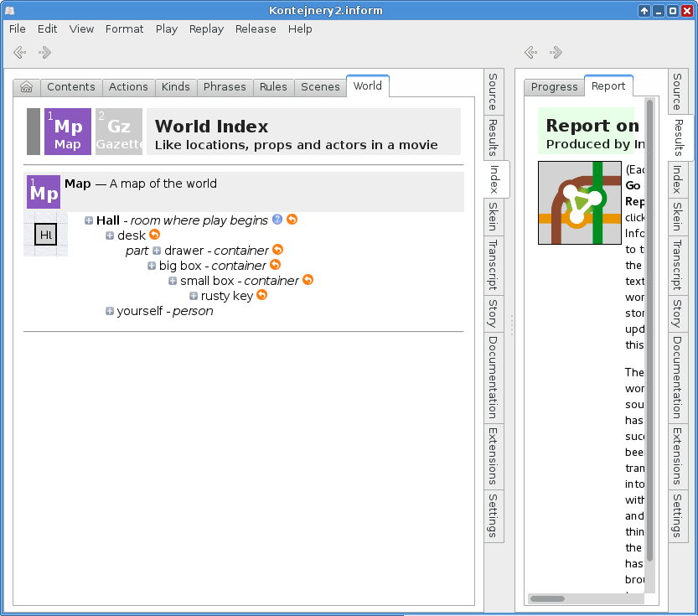This screenshot has width=698, height=616.
Task: Click forward arrow in right panel toolbar
Action: point(555,53)
